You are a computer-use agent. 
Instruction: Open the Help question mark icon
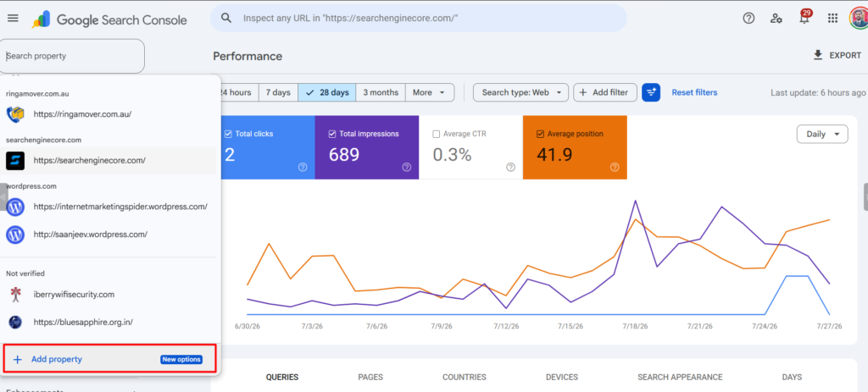[748, 19]
